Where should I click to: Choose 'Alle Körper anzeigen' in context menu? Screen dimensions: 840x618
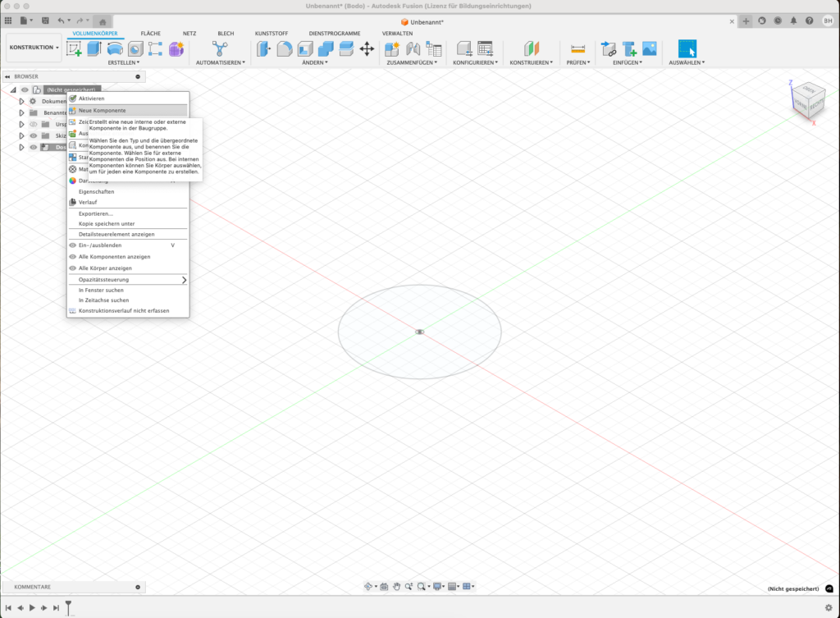(105, 268)
